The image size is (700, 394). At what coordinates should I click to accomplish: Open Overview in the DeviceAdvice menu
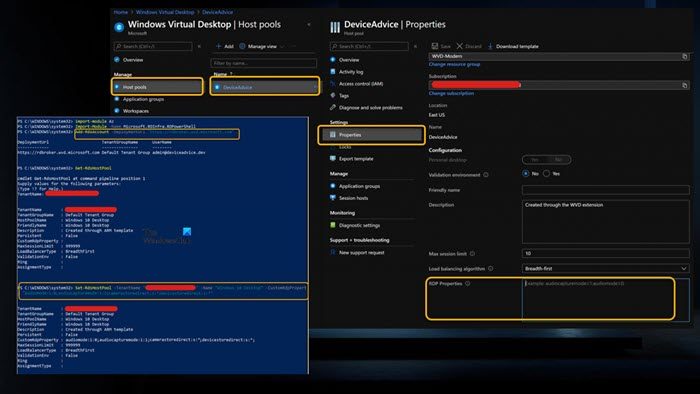349,60
